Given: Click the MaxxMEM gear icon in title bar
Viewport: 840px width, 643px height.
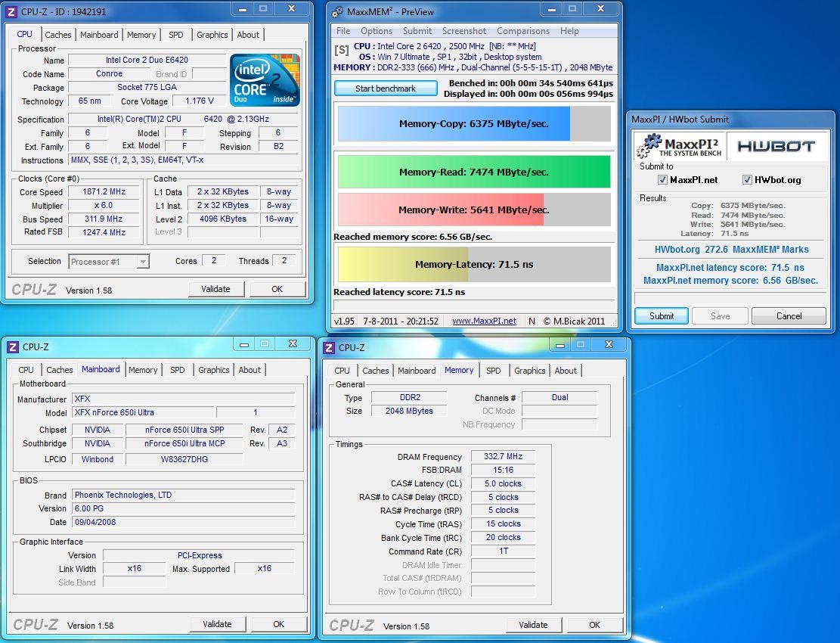Looking at the screenshot, I should tap(337, 12).
